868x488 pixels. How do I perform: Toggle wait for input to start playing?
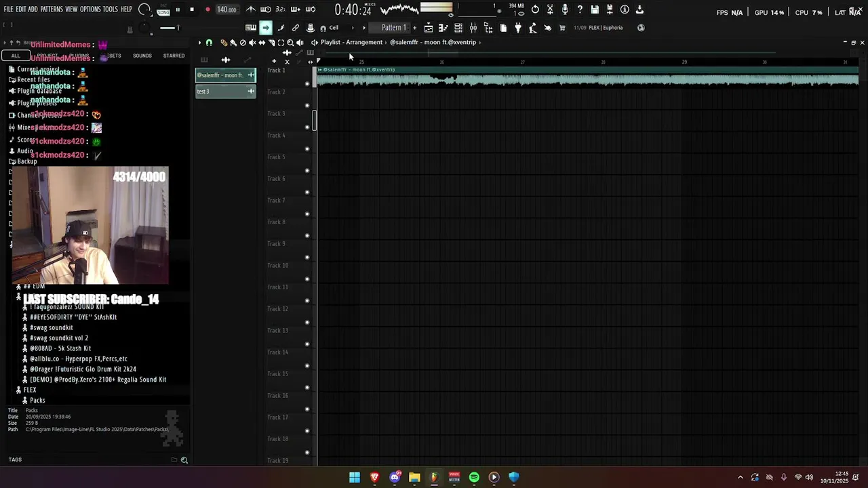click(x=265, y=9)
